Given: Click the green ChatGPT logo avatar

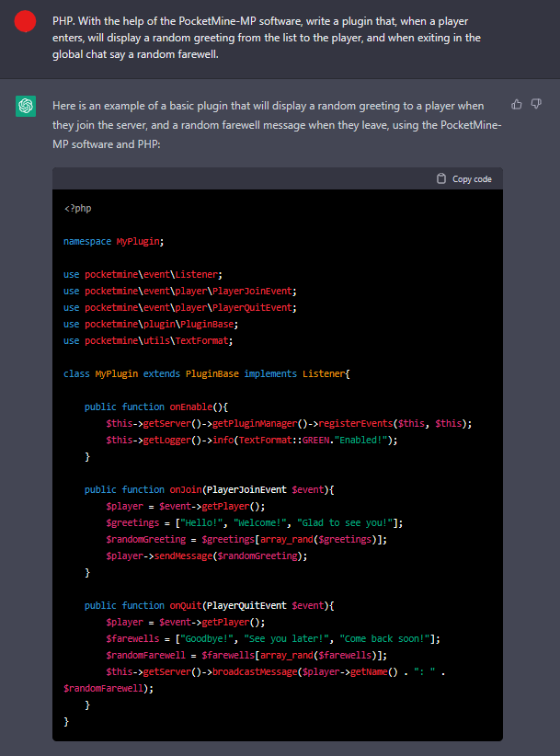Looking at the screenshot, I should tap(25, 107).
